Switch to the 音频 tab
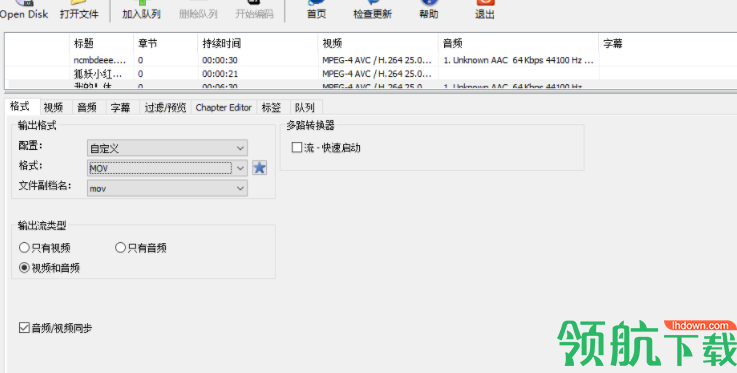 pos(87,108)
